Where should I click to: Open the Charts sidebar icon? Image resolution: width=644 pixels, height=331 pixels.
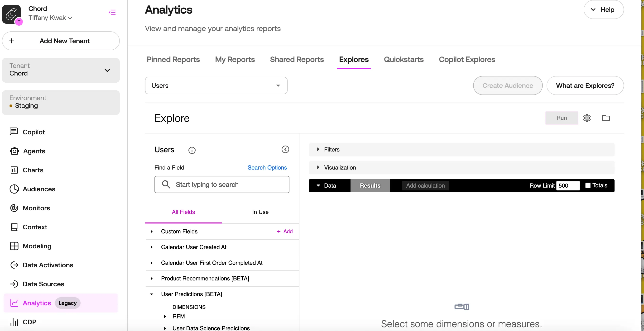tap(14, 170)
